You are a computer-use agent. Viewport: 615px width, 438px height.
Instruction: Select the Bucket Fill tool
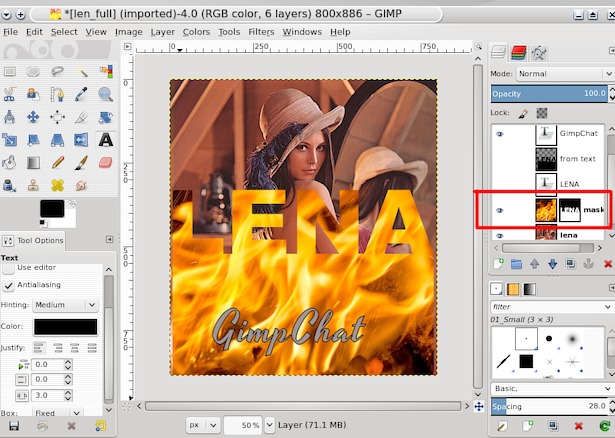click(x=9, y=163)
